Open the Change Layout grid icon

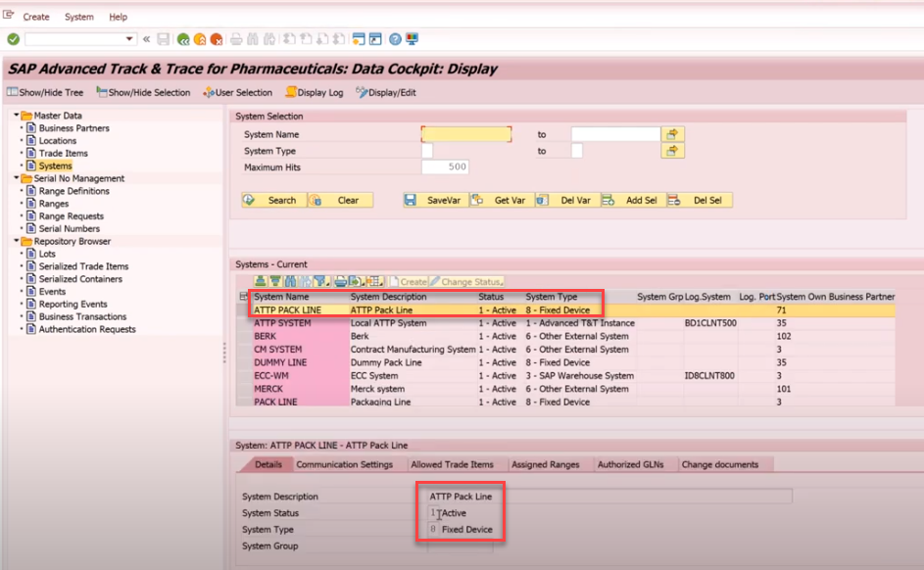point(374,281)
